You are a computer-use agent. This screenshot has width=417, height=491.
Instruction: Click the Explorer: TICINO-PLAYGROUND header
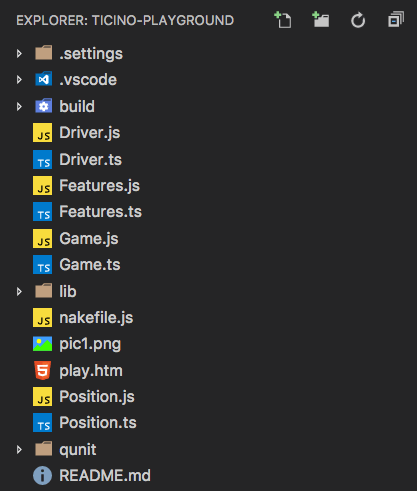[125, 20]
